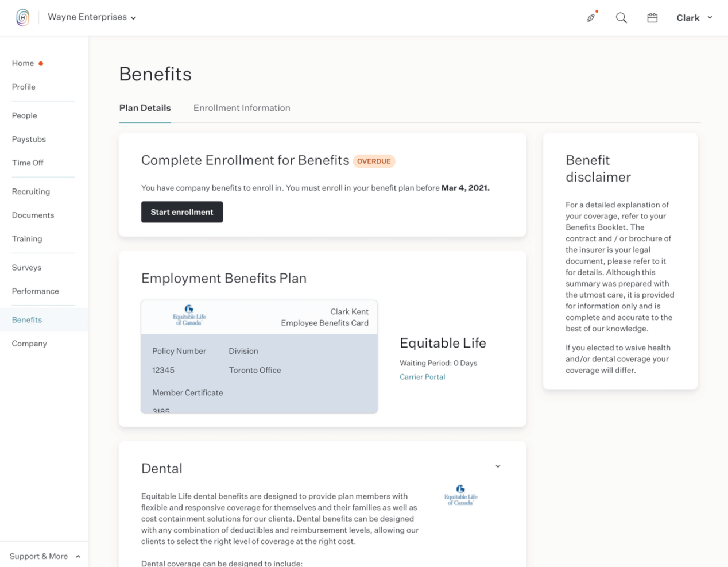Collapse the Dental benefits section

pyautogui.click(x=497, y=466)
